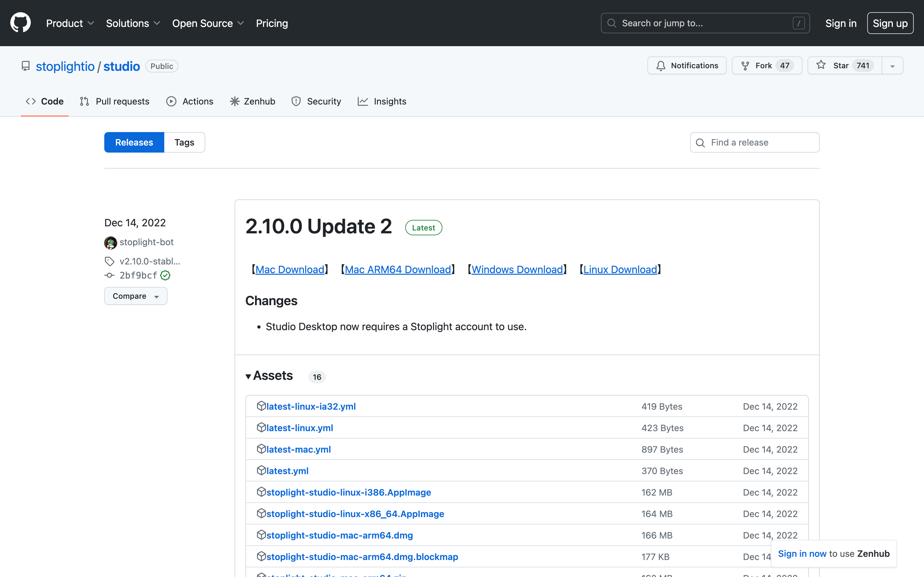The height and width of the screenshot is (577, 924).
Task: Click the package icon beside latest-mac.yml
Action: (261, 449)
